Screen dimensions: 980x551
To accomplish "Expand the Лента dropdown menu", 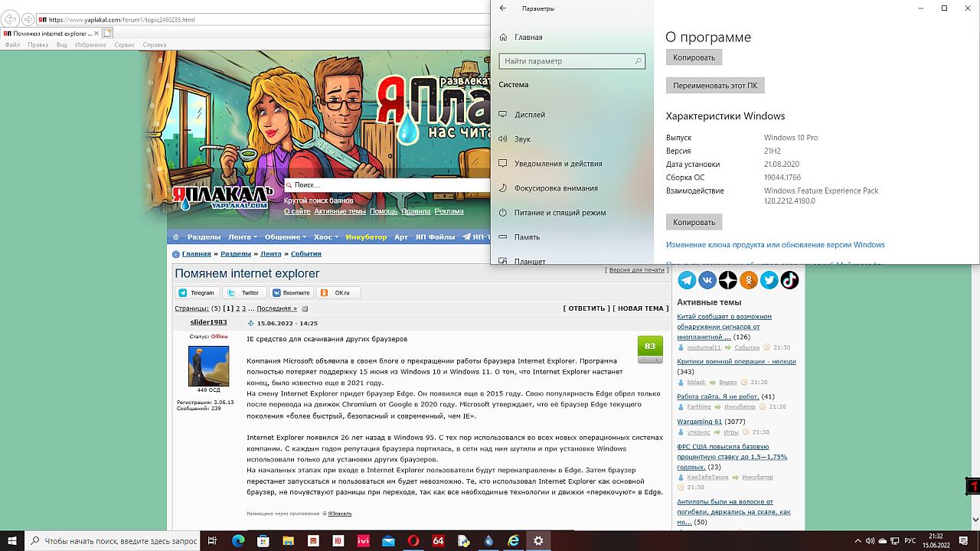I will point(242,237).
